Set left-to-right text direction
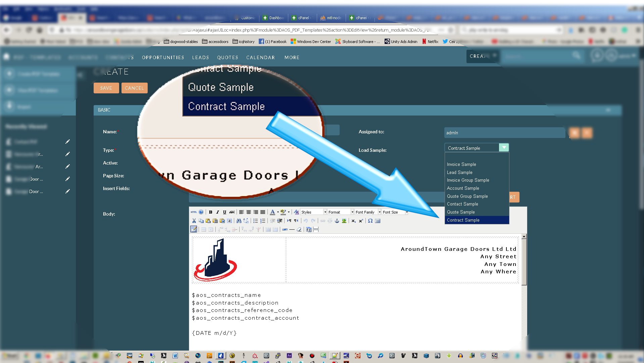The width and height of the screenshot is (644, 363). point(289,221)
